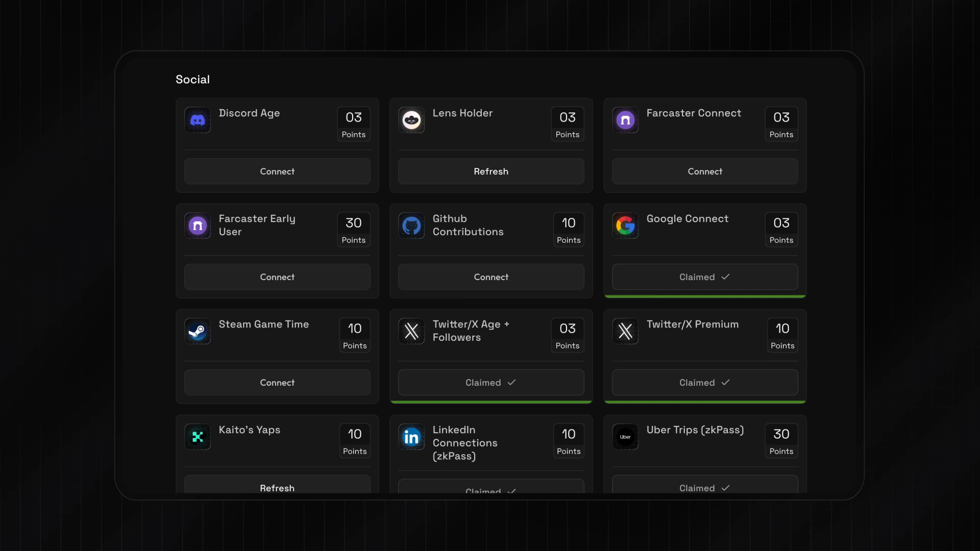Click the Discord icon on Discord Age card
The height and width of the screenshot is (551, 980).
198,120
